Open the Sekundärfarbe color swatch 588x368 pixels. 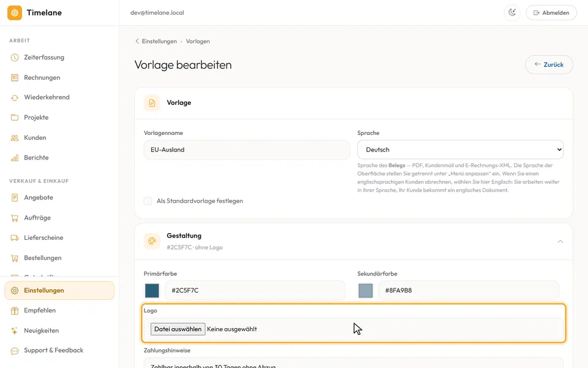click(x=366, y=291)
